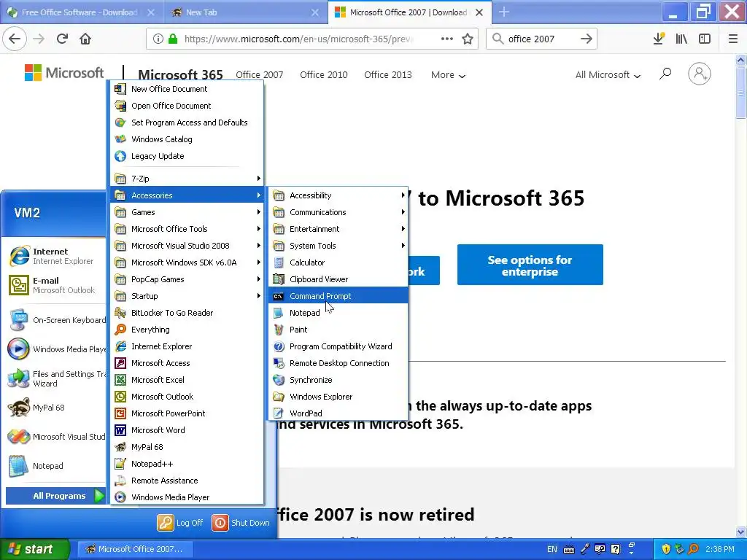Open the All Microsoft dropdown
The image size is (747, 560).
[608, 75]
